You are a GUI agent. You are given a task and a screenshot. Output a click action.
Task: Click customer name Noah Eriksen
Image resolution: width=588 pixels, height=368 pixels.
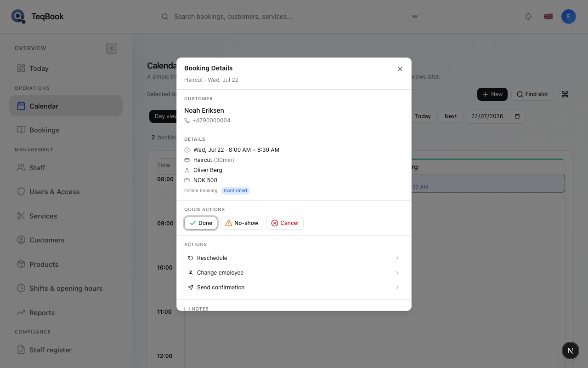204,110
